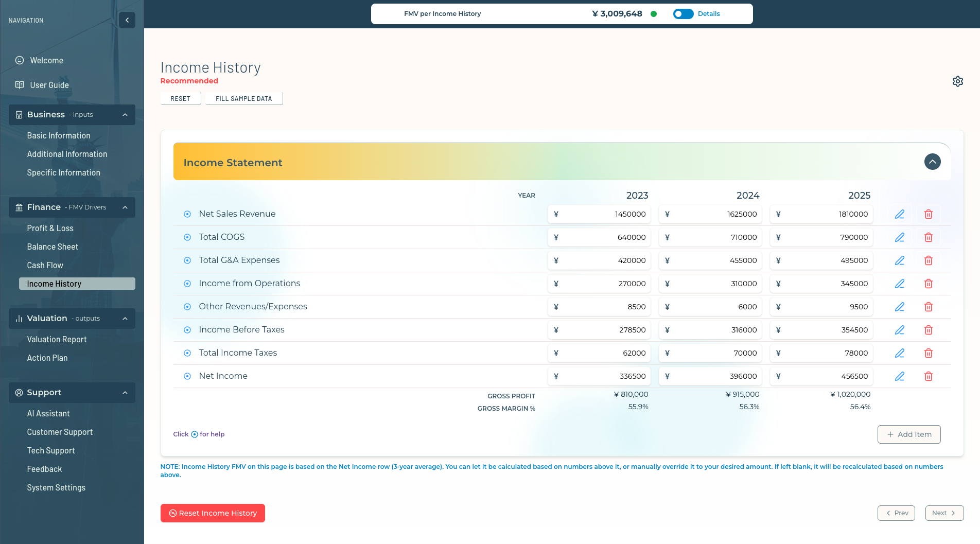Delete the Total COGS row

coord(928,237)
